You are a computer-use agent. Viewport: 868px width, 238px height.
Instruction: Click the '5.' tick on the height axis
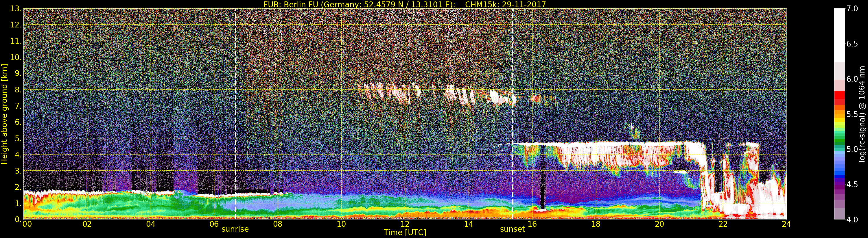(x=18, y=138)
